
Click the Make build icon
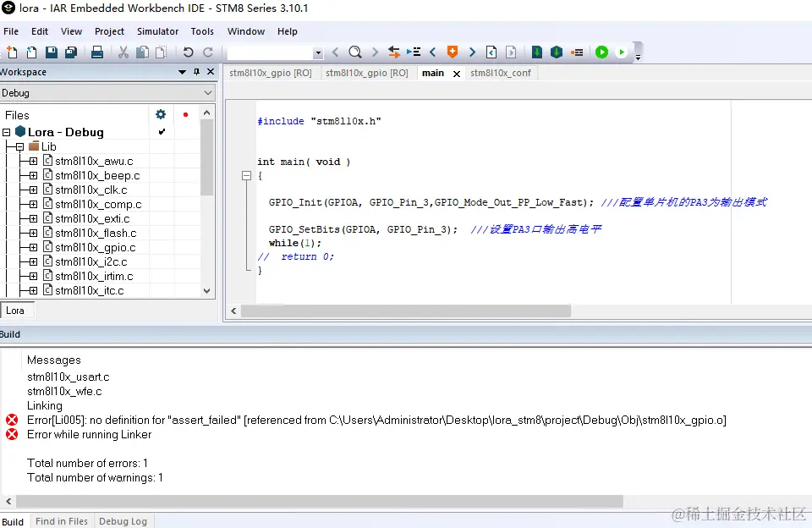click(557, 52)
